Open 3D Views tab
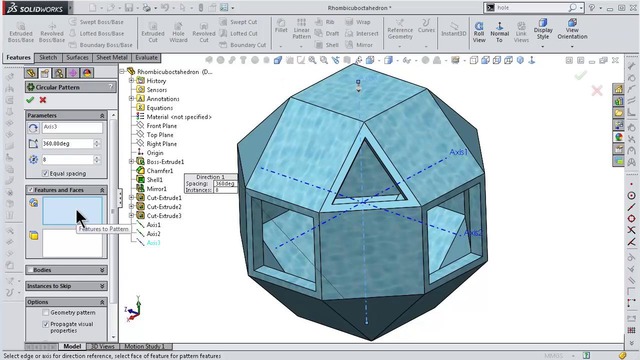Screen dimensions: 640x360 (102, 346)
